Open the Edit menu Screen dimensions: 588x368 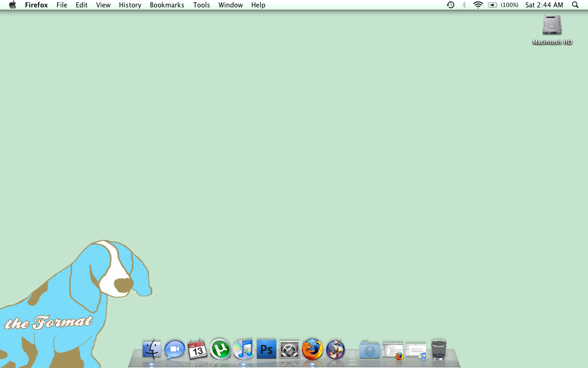[x=82, y=5]
